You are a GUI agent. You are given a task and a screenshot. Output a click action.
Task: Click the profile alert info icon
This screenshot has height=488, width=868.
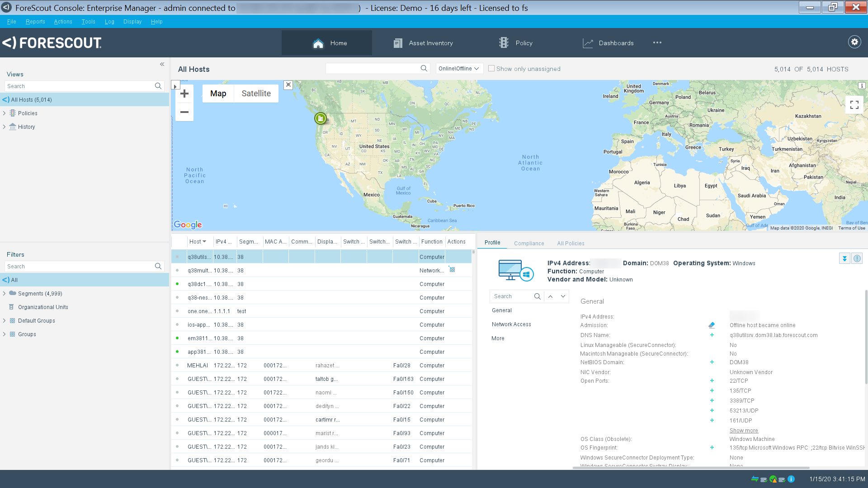(857, 258)
